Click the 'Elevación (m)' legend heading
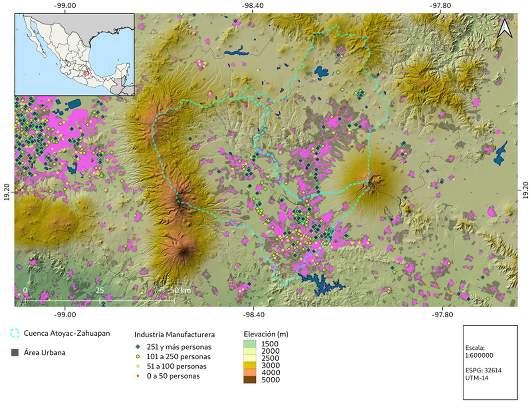The width and height of the screenshot is (532, 411). coord(266,334)
